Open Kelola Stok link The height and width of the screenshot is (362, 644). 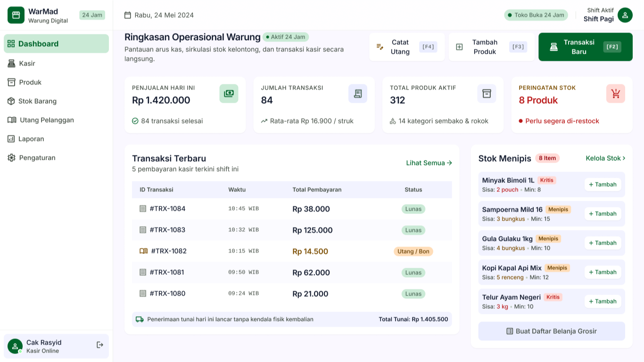[x=605, y=158]
